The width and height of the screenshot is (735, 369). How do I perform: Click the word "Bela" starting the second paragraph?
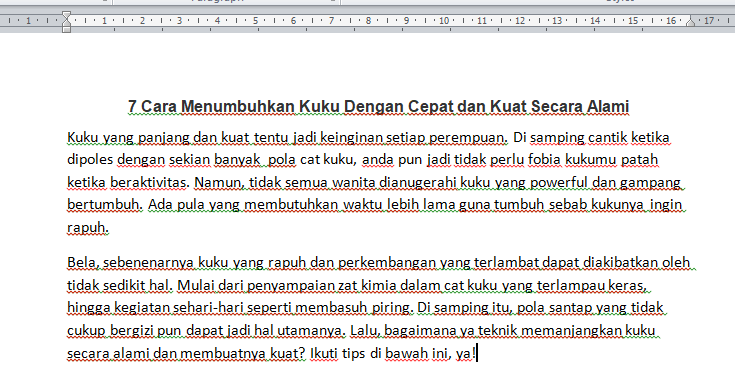pos(83,263)
